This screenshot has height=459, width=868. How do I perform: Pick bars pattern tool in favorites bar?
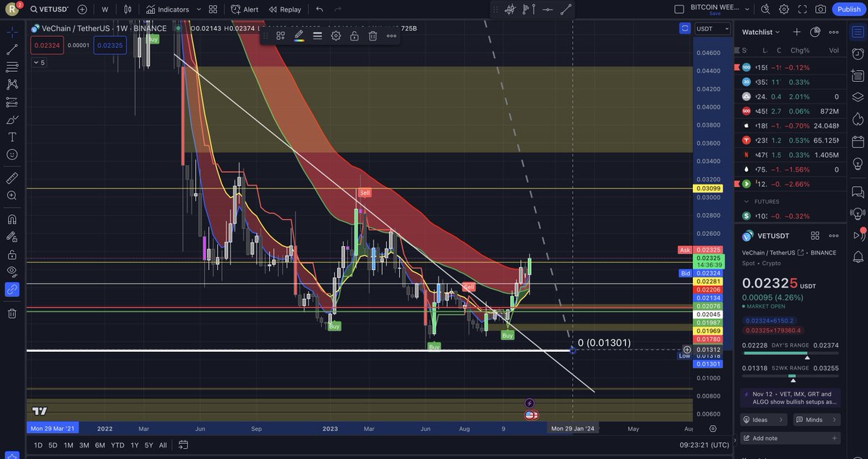pos(510,9)
